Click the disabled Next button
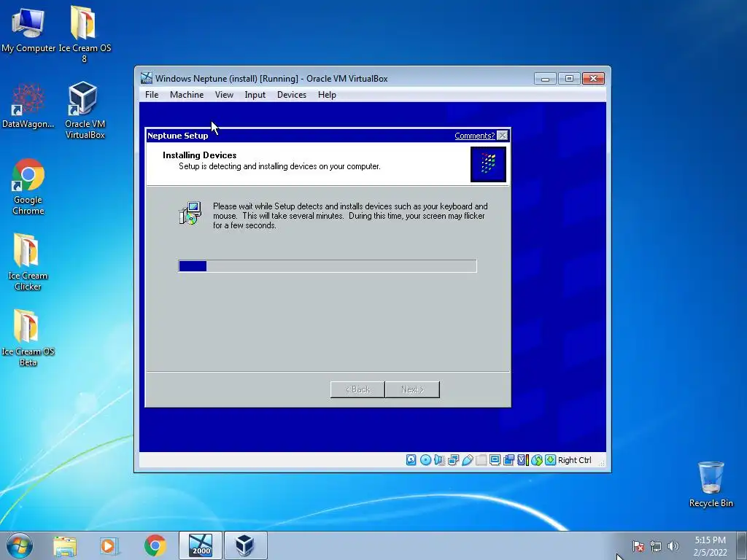747x560 pixels. (x=412, y=389)
